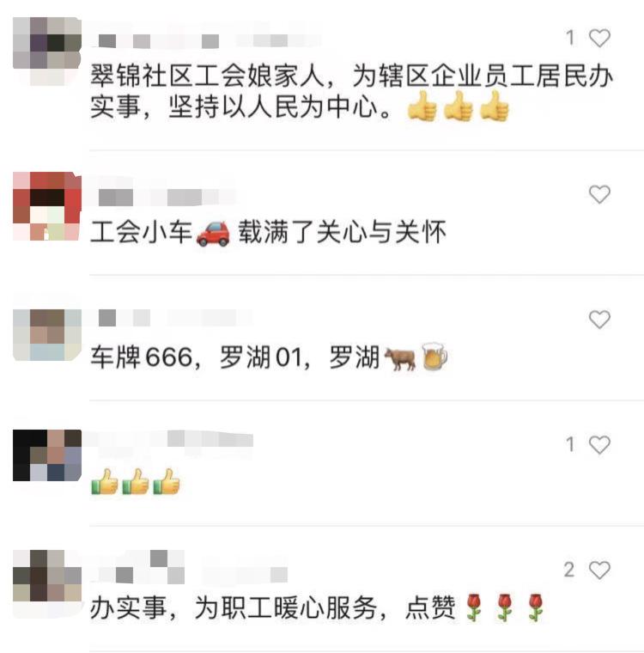644x653 pixels.
Task: Select comment text 载满了关心与关怀
Action: (x=343, y=232)
